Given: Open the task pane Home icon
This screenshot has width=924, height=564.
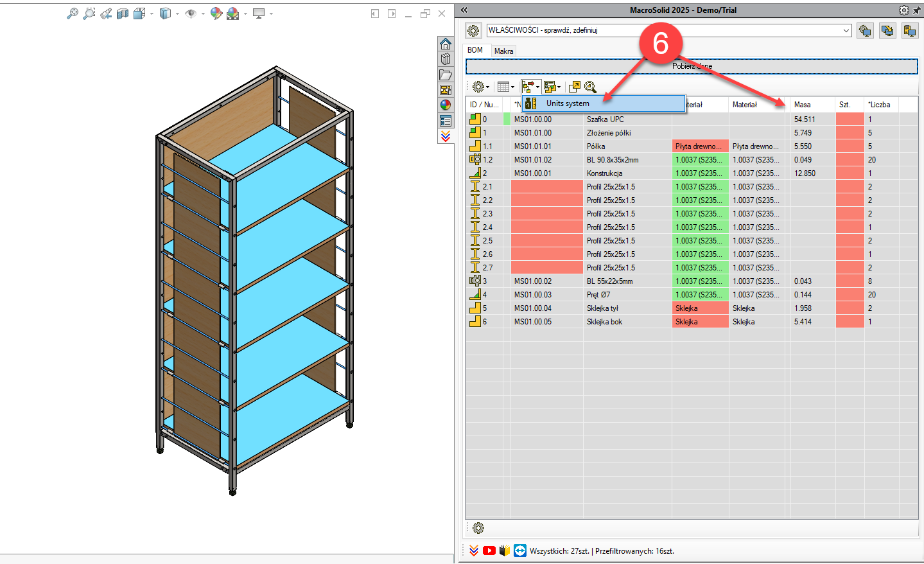Looking at the screenshot, I should [x=446, y=44].
